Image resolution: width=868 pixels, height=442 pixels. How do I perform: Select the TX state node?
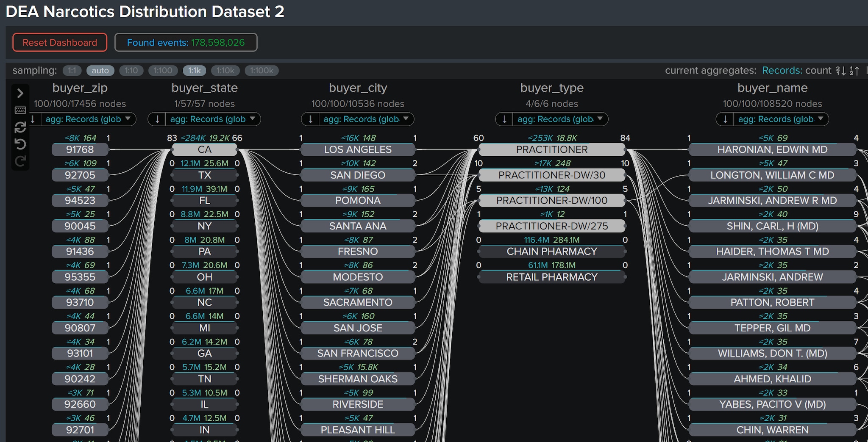tap(204, 175)
